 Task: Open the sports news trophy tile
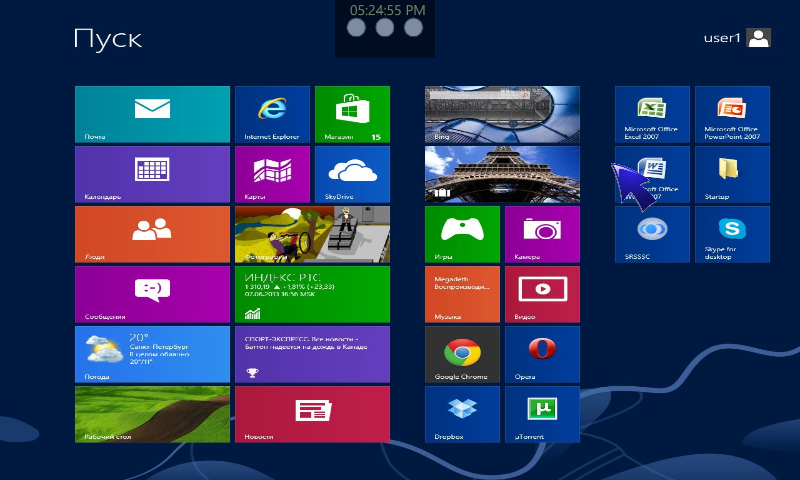coord(312,355)
